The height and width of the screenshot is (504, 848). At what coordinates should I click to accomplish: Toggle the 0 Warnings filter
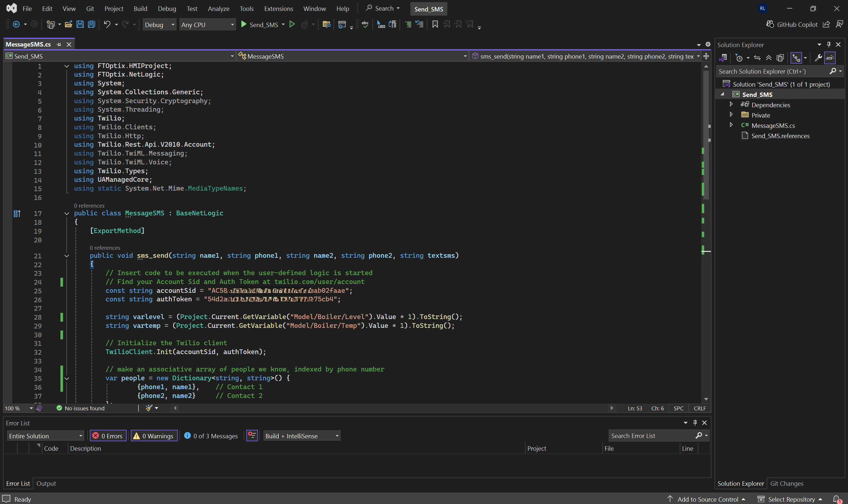click(x=154, y=436)
